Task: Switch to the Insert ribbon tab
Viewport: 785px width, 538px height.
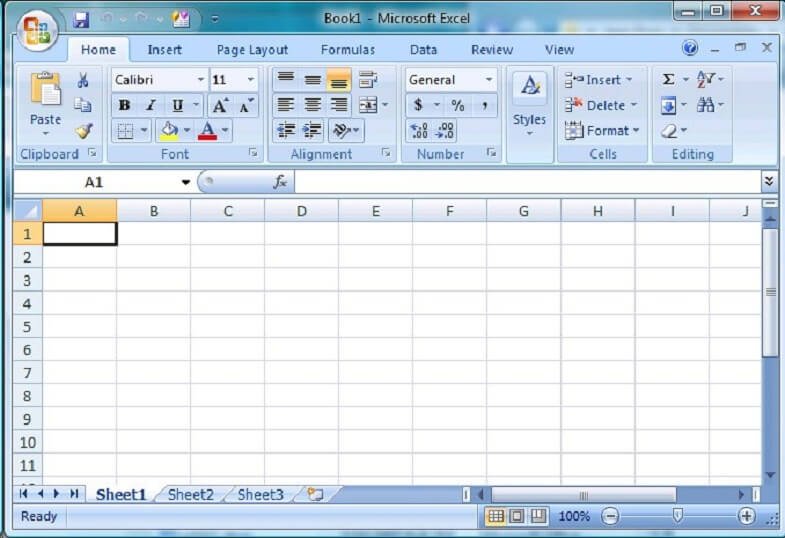Action: tap(165, 50)
